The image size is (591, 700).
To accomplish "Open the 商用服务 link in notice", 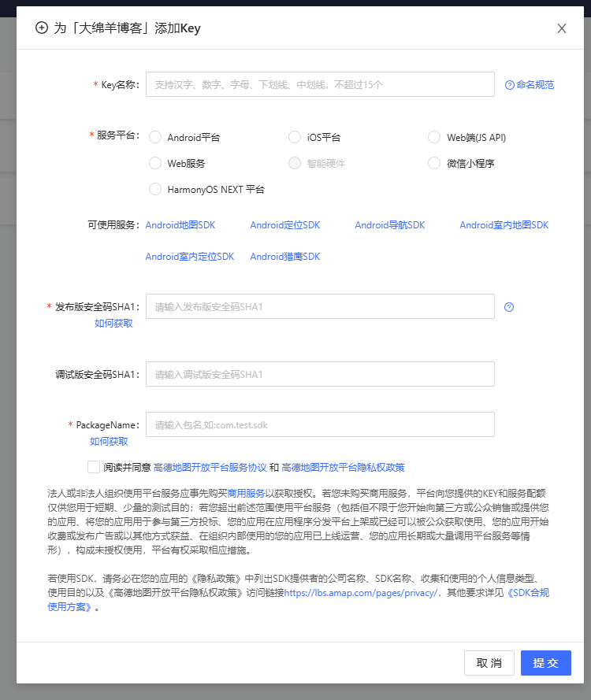I will coord(246,493).
